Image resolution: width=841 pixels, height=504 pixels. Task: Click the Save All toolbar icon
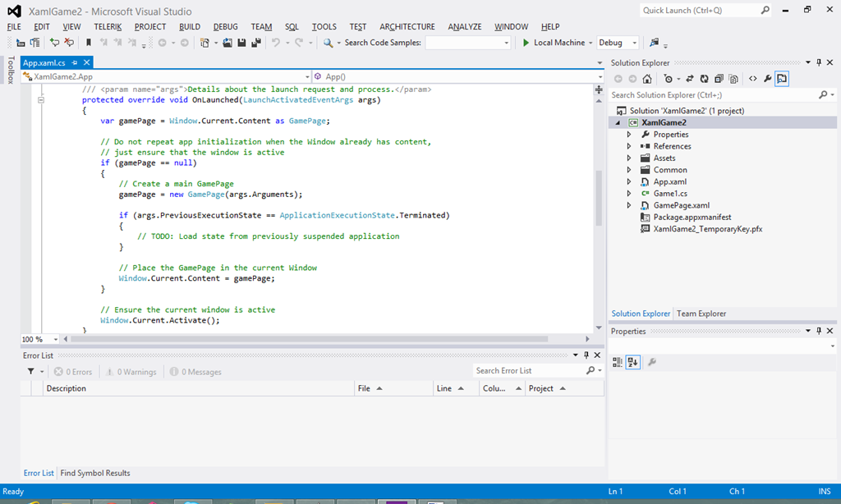click(256, 43)
